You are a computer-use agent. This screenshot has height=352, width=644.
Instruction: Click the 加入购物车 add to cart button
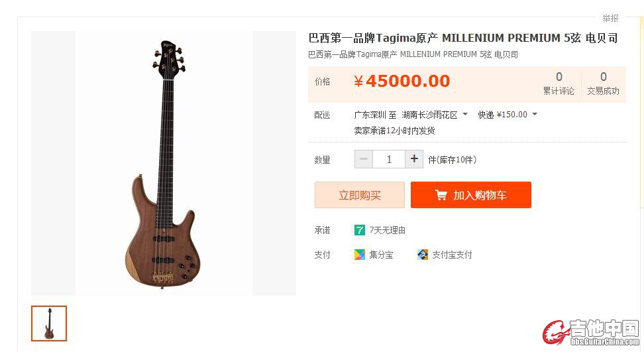pyautogui.click(x=470, y=195)
